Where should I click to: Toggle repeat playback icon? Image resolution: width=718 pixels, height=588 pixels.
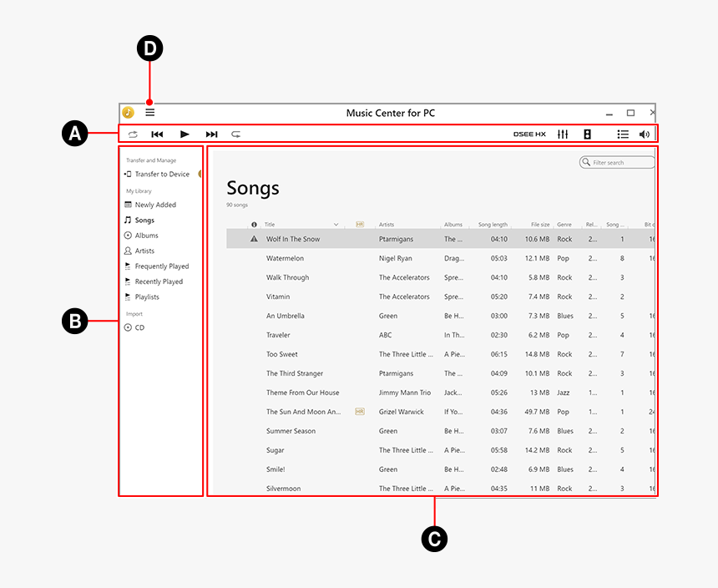235,134
